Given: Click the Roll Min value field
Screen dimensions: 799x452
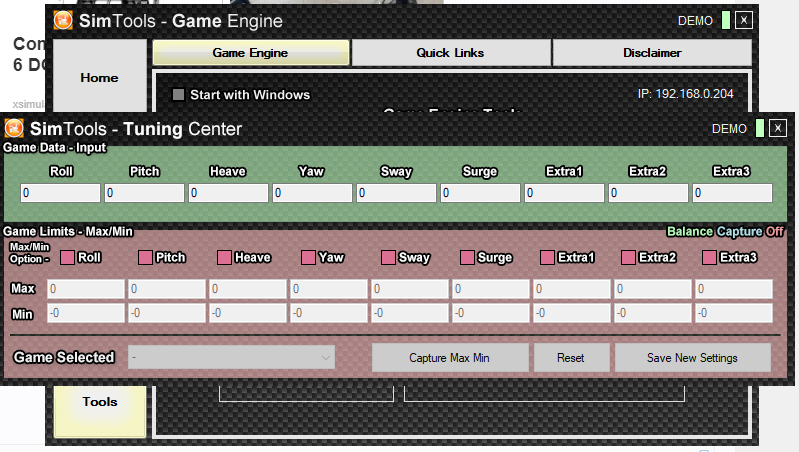Looking at the screenshot, I should point(86,313).
